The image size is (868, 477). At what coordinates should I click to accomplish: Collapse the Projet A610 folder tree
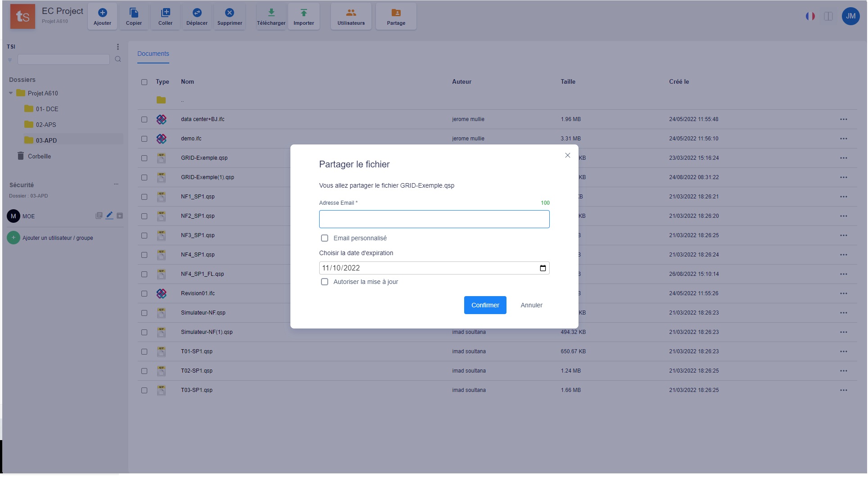pos(11,93)
